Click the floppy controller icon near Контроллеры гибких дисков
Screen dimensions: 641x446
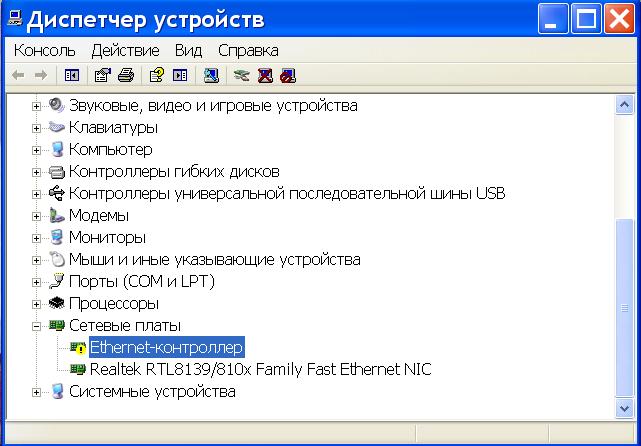click(57, 172)
